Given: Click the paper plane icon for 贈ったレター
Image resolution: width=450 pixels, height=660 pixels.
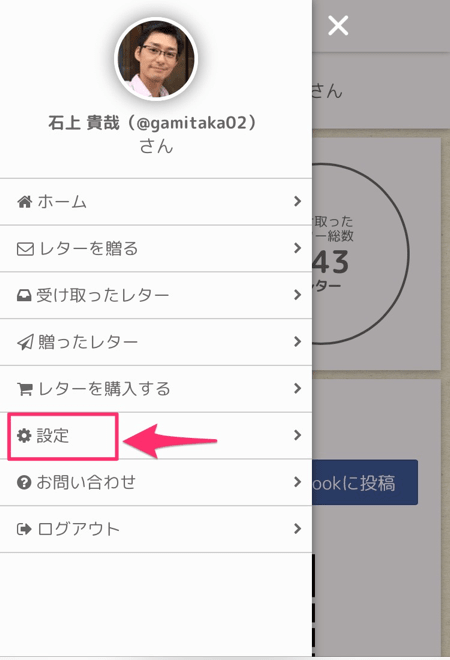Looking at the screenshot, I should tap(25, 342).
